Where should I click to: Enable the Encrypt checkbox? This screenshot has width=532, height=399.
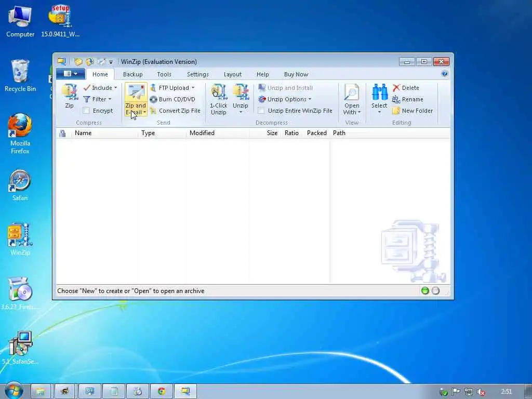tap(86, 111)
